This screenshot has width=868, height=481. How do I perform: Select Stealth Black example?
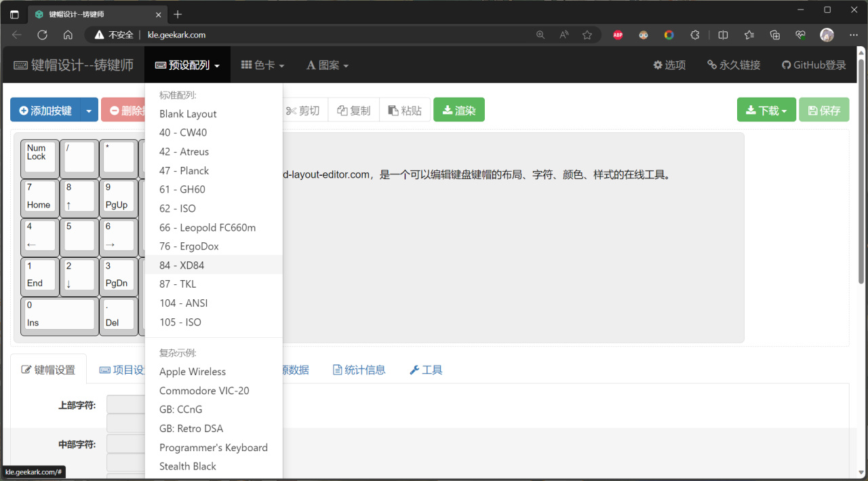pos(214,467)
